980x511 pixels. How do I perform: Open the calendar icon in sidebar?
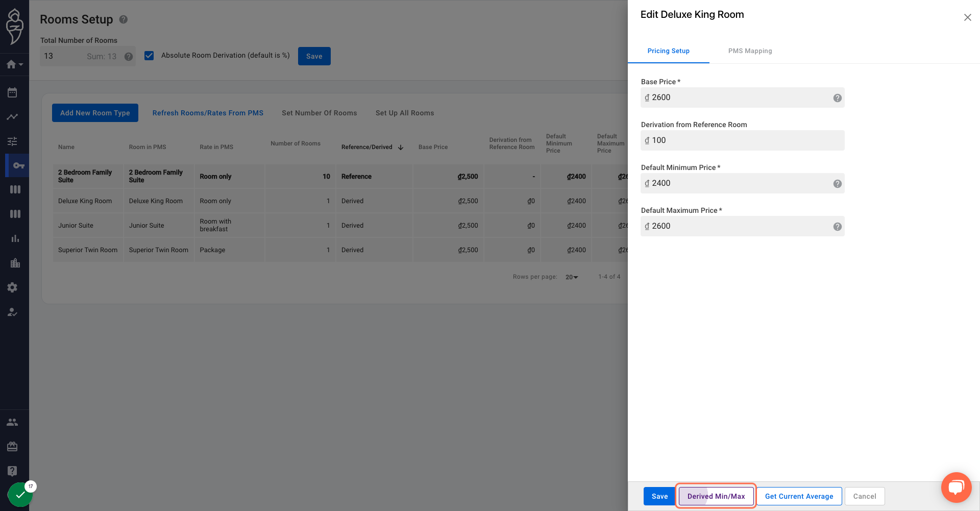[12, 92]
